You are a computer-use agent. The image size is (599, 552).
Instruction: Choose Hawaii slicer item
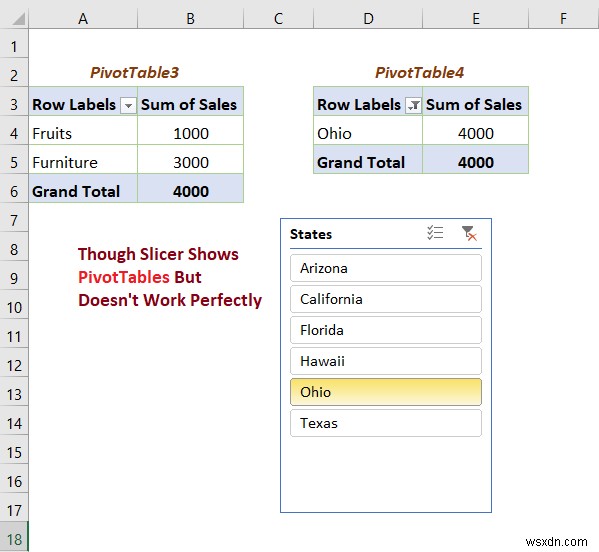click(x=386, y=361)
